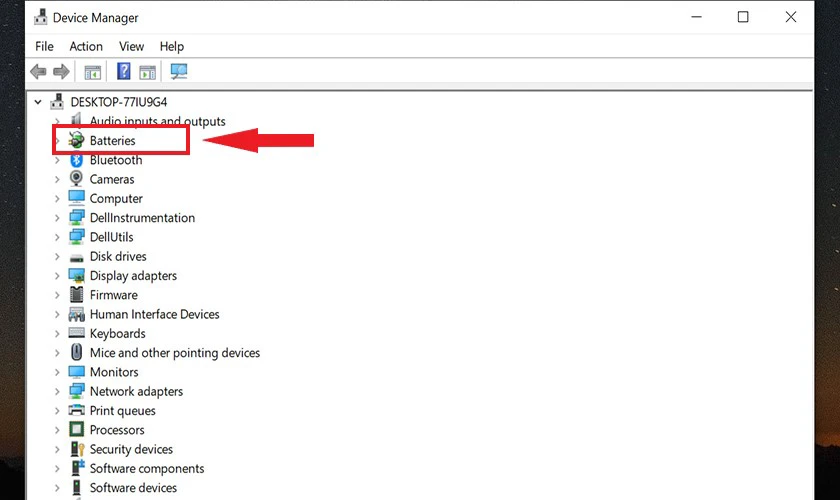The width and height of the screenshot is (840, 500).
Task: Click the Human Interface Devices icon
Action: pyautogui.click(x=77, y=314)
